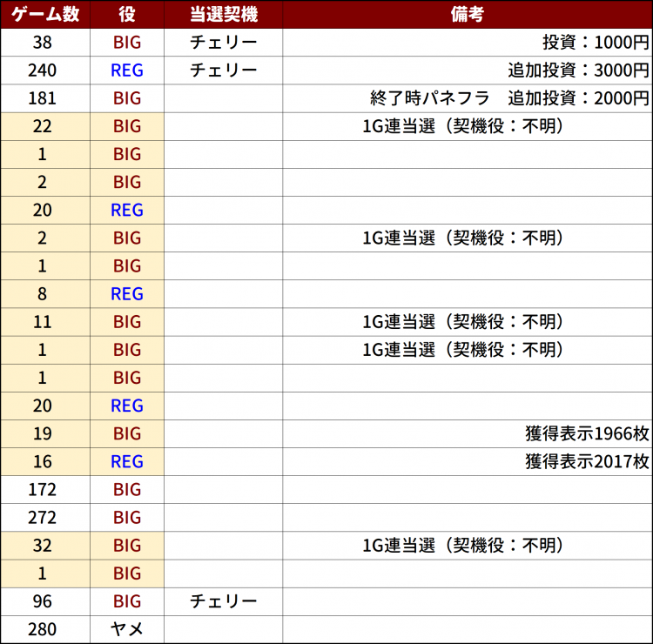This screenshot has height=644, width=653.
Task: Click the 獲得表示2017枚 remark
Action: tap(587, 461)
